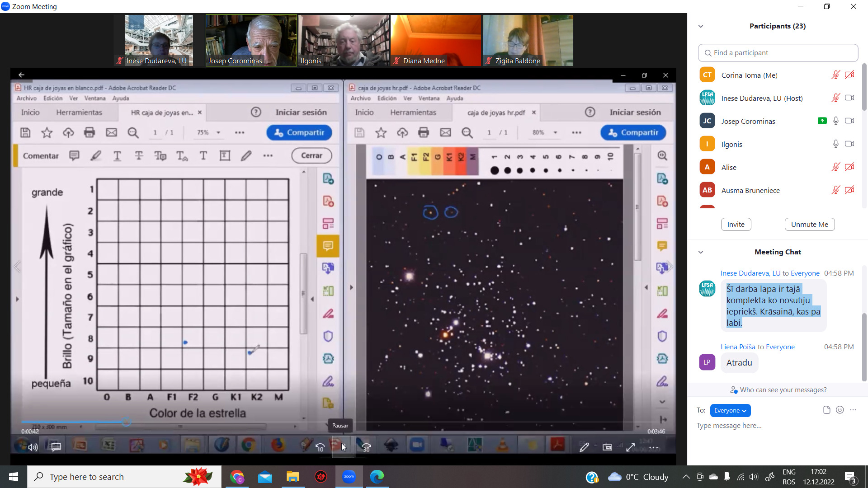
Task: Open the Everyone recipient dropdown
Action: tap(730, 410)
